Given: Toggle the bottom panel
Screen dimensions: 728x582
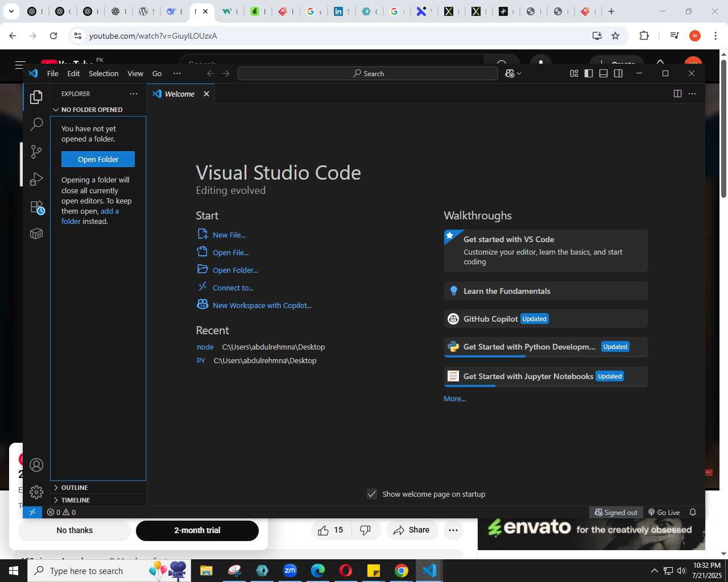Looking at the screenshot, I should [x=603, y=73].
